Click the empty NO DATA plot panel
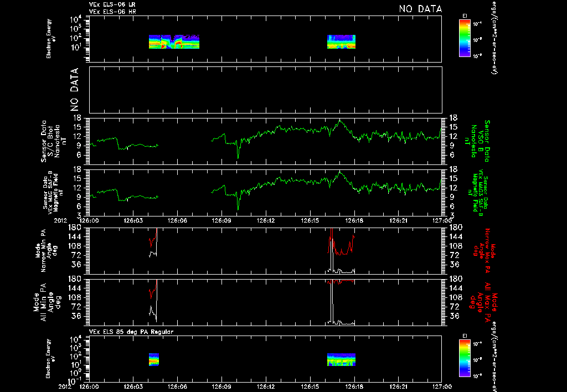 (265, 90)
